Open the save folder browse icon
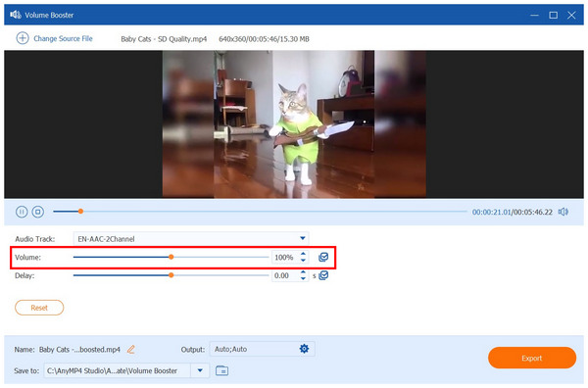The width and height of the screenshot is (588, 388). 222,370
